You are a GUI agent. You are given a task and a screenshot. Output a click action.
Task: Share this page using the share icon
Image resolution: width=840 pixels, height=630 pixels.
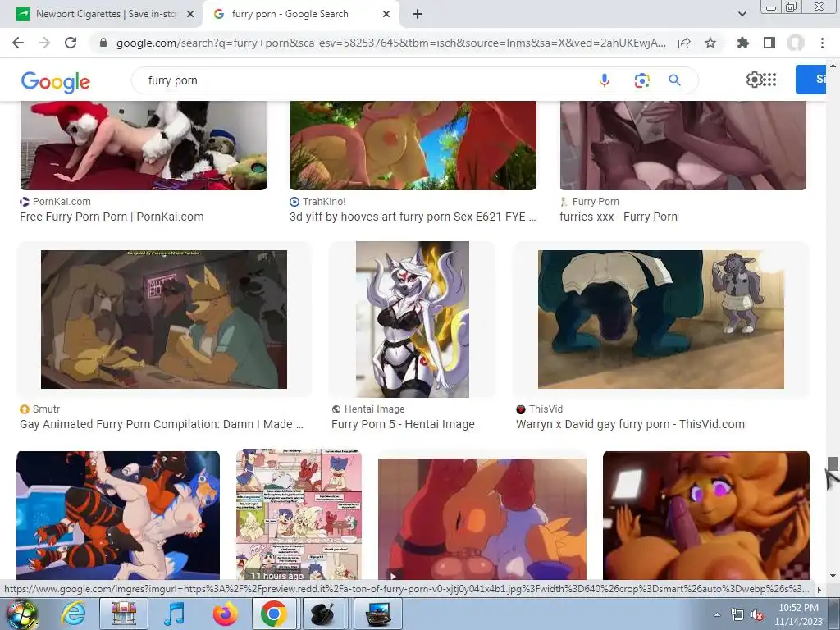tap(684, 43)
